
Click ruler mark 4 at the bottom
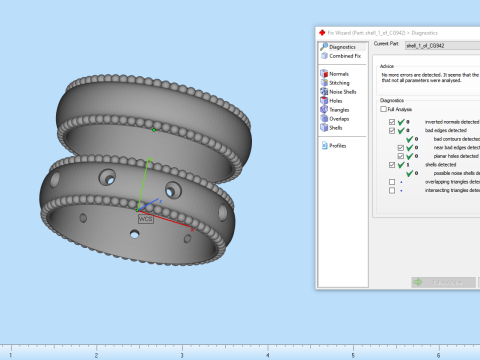[268, 355]
